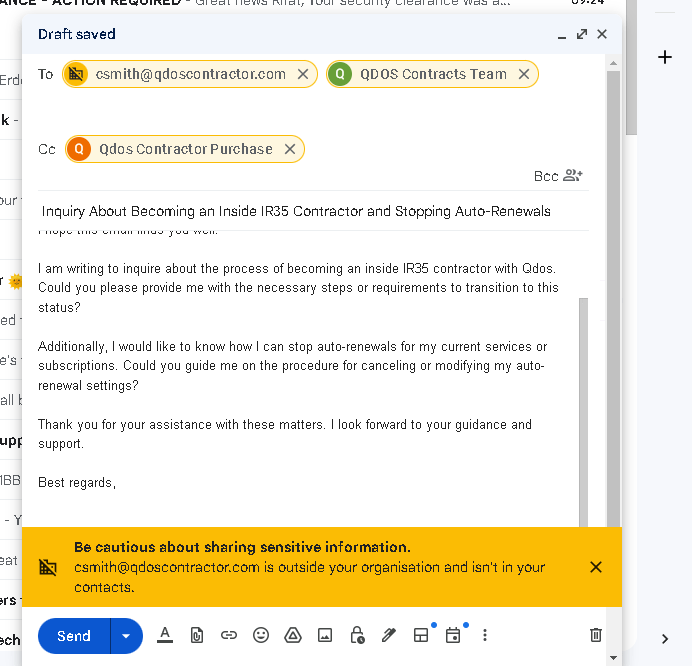This screenshot has height=666, width=692.
Task: Toggle confidential mode lock icon
Action: pos(357,635)
